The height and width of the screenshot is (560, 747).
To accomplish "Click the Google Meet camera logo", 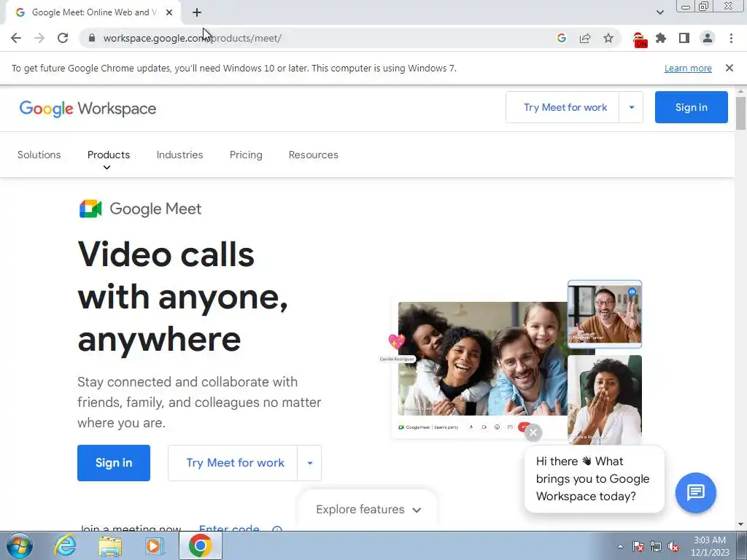I will click(90, 209).
